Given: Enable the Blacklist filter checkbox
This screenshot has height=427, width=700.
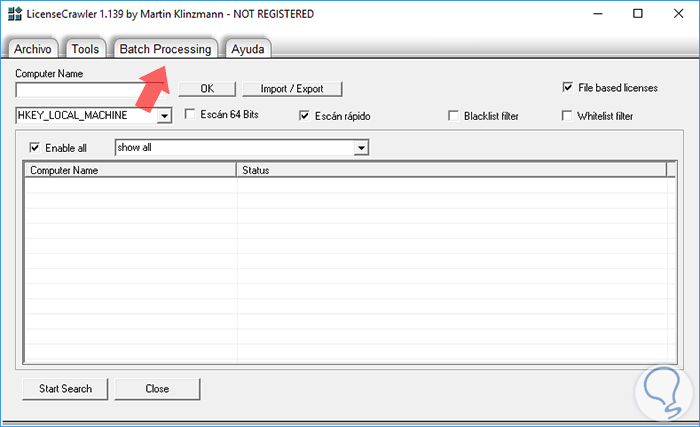Looking at the screenshot, I should tap(453, 116).
